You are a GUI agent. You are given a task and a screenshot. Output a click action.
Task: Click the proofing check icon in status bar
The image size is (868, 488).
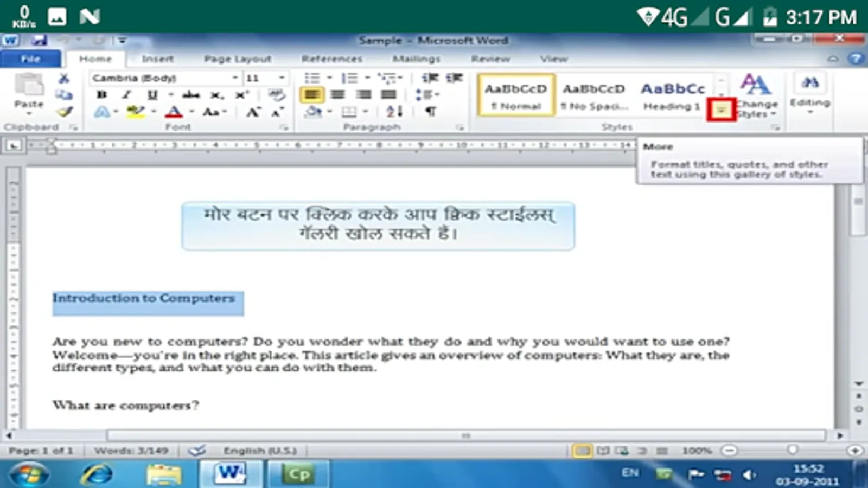click(197, 451)
